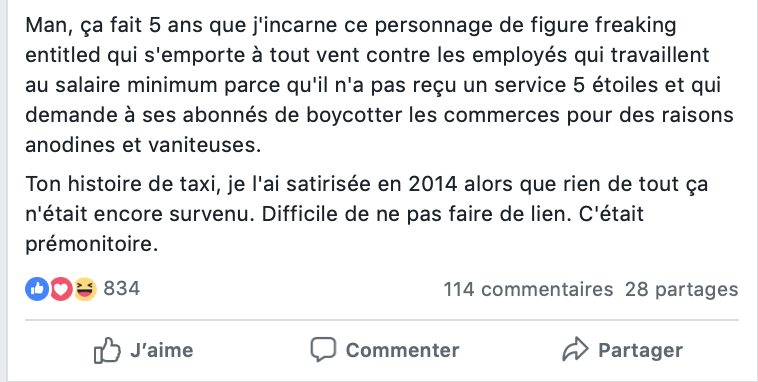Screen dimensions: 758x382
Task: Click the paragraph starting "Ton histoire de taxi"
Action: 366,214
